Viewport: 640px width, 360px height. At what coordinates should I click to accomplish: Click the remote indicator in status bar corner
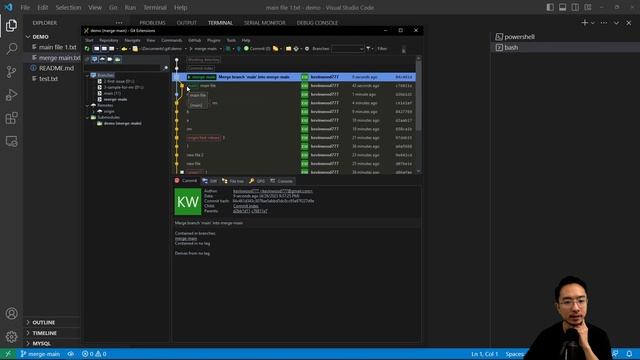point(8,354)
